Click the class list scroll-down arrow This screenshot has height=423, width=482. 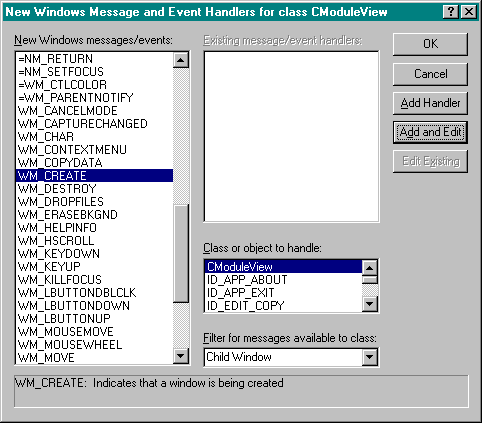point(370,304)
